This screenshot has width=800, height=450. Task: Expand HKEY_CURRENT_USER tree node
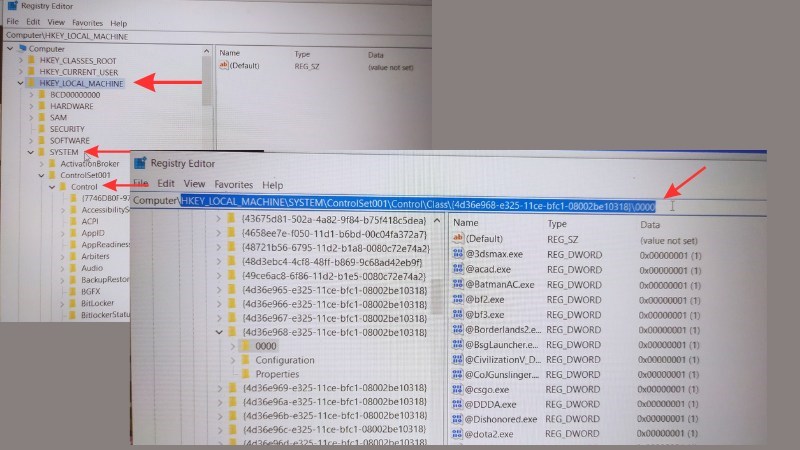tap(21, 72)
